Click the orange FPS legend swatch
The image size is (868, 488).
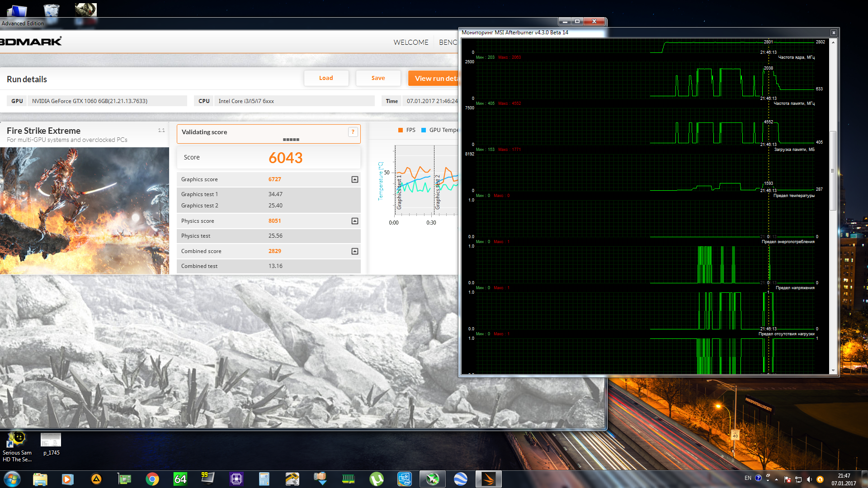(401, 130)
